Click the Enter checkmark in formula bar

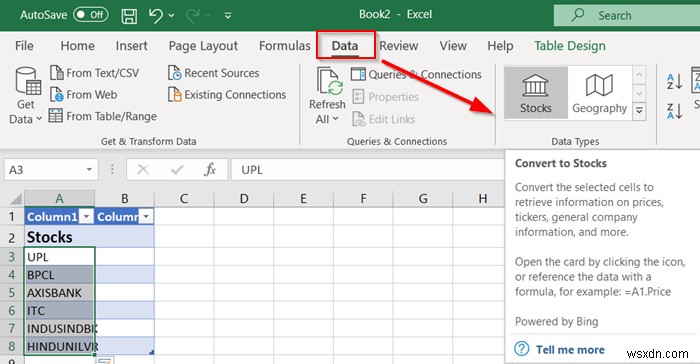coord(177,170)
